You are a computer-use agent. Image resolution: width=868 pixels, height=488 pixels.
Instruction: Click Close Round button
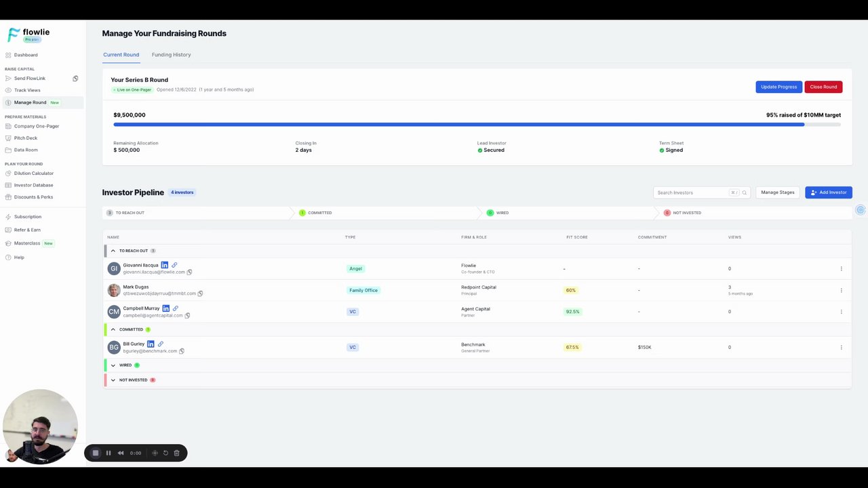pyautogui.click(x=823, y=87)
